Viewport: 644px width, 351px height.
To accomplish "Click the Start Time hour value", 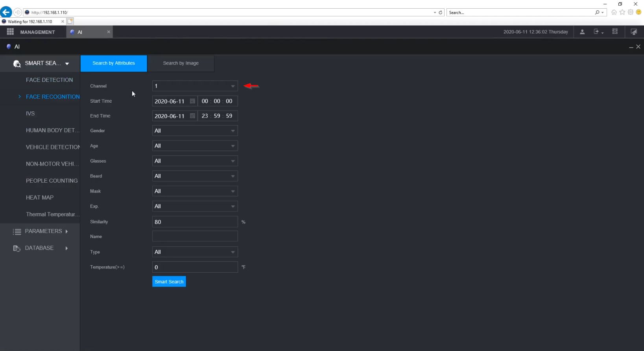I will click(x=205, y=101).
